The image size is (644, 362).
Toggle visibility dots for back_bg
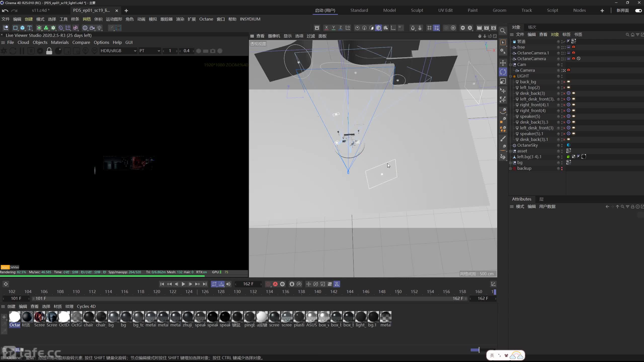pos(562,82)
